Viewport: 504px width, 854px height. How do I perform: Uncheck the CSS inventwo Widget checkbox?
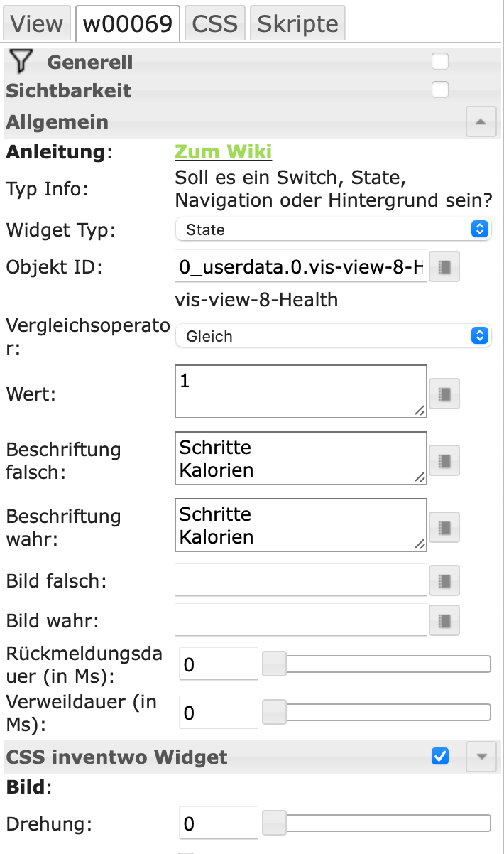[x=440, y=757]
